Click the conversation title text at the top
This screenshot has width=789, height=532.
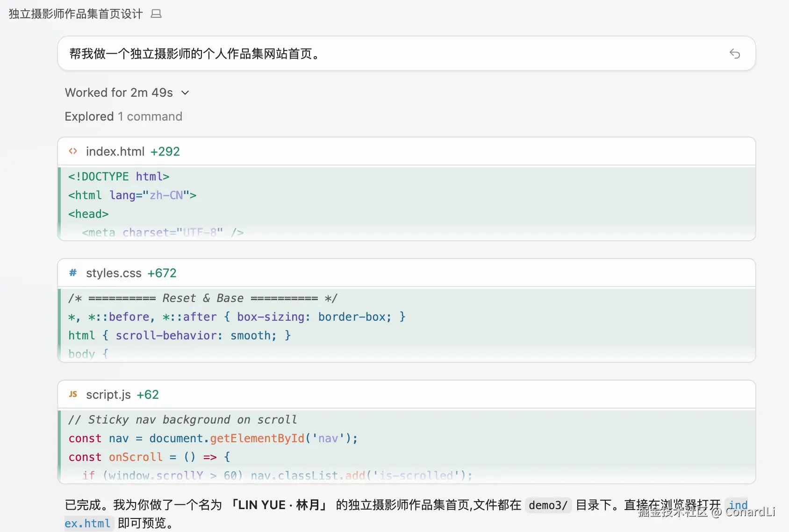pyautogui.click(x=76, y=14)
